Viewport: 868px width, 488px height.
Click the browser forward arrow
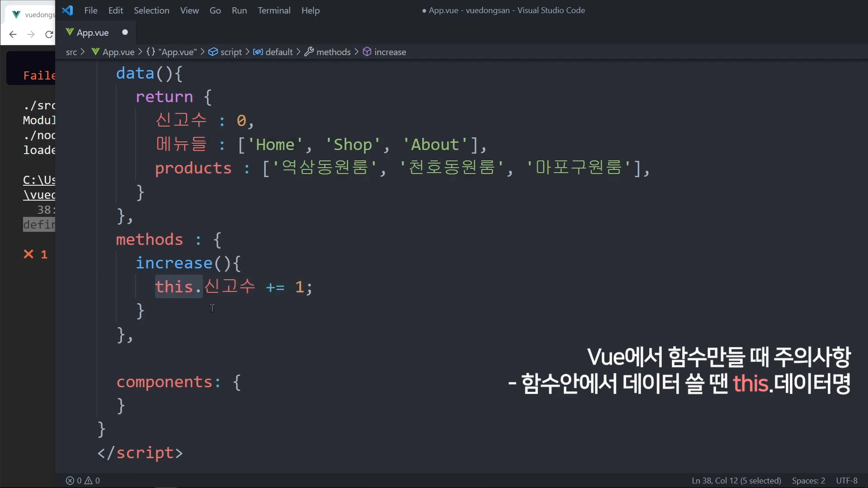[x=31, y=34]
